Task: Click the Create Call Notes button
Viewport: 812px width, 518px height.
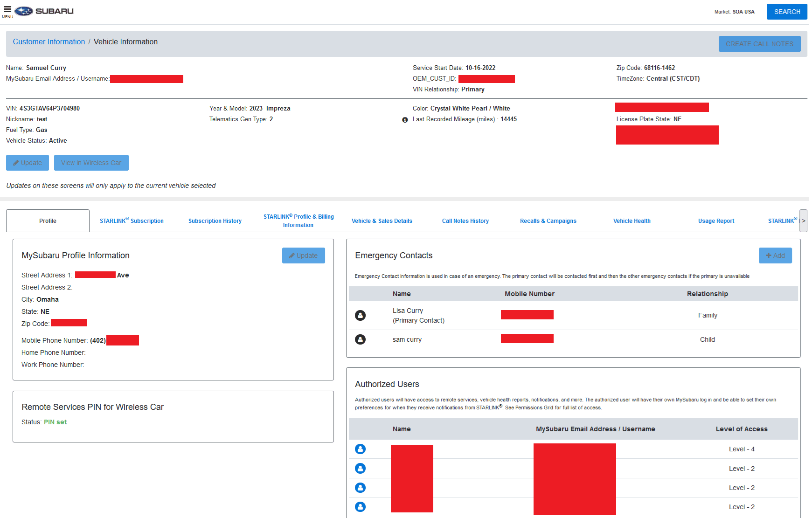Action: click(759, 44)
